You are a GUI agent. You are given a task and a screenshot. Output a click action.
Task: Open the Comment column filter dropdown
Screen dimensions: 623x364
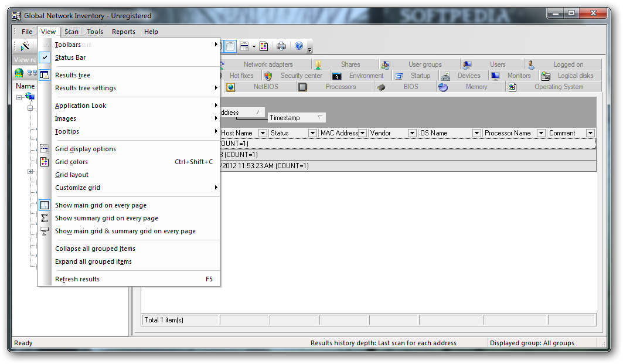tap(590, 133)
